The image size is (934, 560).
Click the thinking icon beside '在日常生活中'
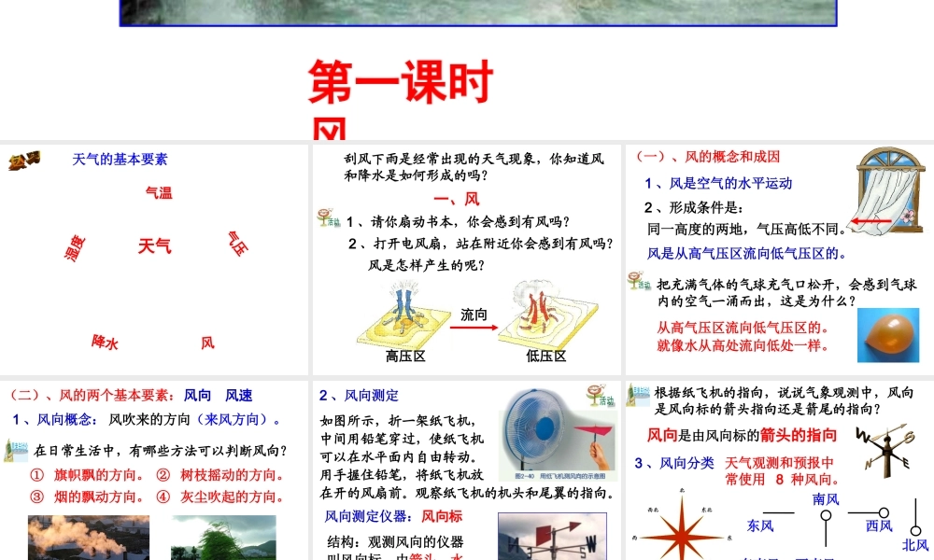tap(16, 451)
